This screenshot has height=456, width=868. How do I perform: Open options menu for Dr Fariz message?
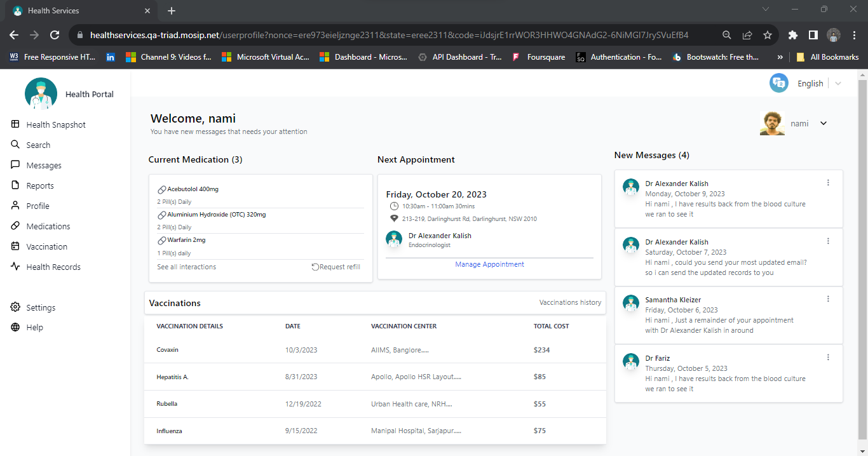coord(828,358)
